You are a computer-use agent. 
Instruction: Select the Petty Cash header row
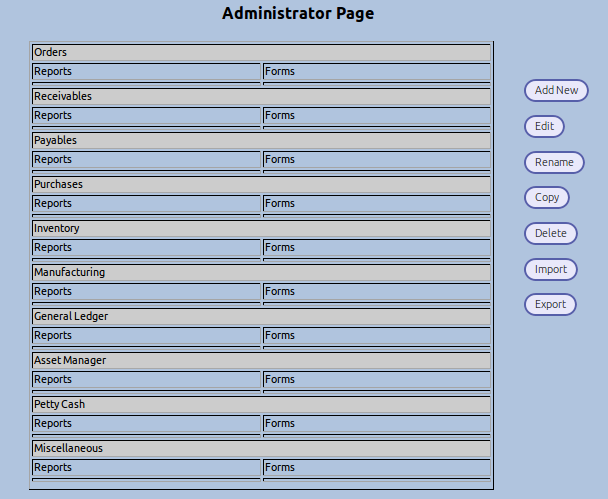(261, 404)
